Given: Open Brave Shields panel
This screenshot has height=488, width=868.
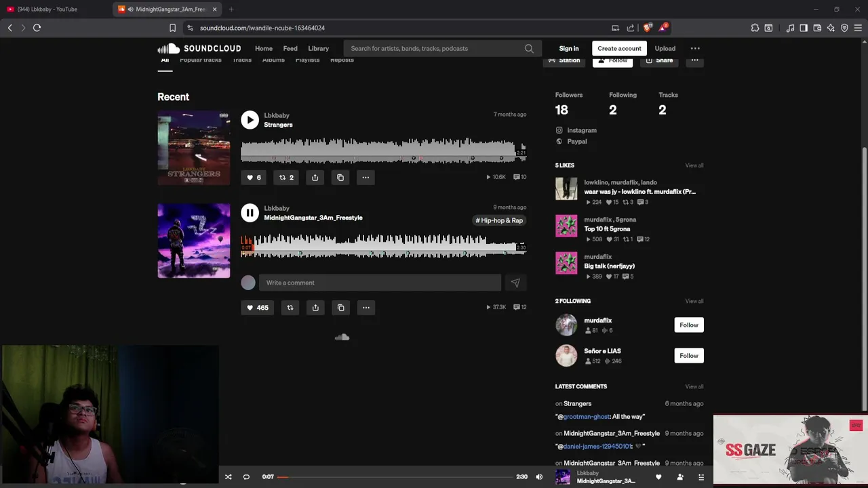Looking at the screenshot, I should pos(647,28).
